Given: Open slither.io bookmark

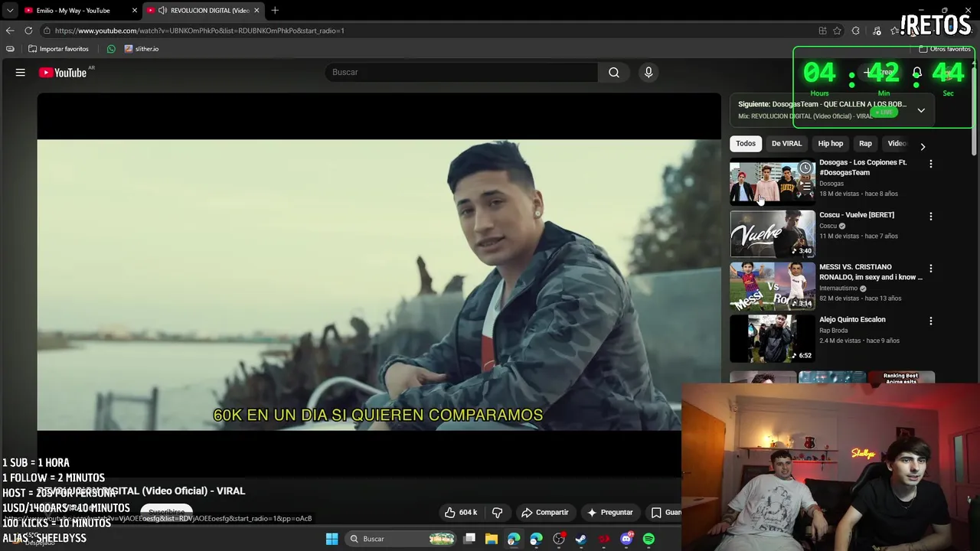Looking at the screenshot, I should click(142, 49).
